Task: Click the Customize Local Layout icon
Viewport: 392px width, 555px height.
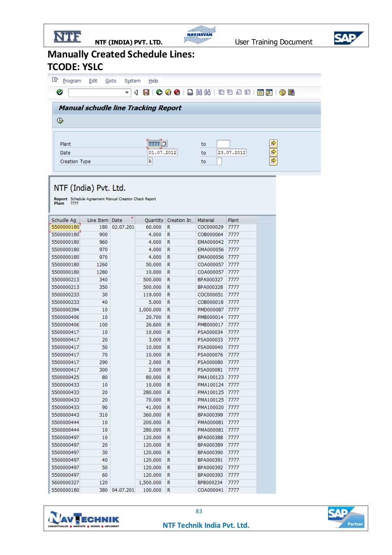Action: coord(291,92)
